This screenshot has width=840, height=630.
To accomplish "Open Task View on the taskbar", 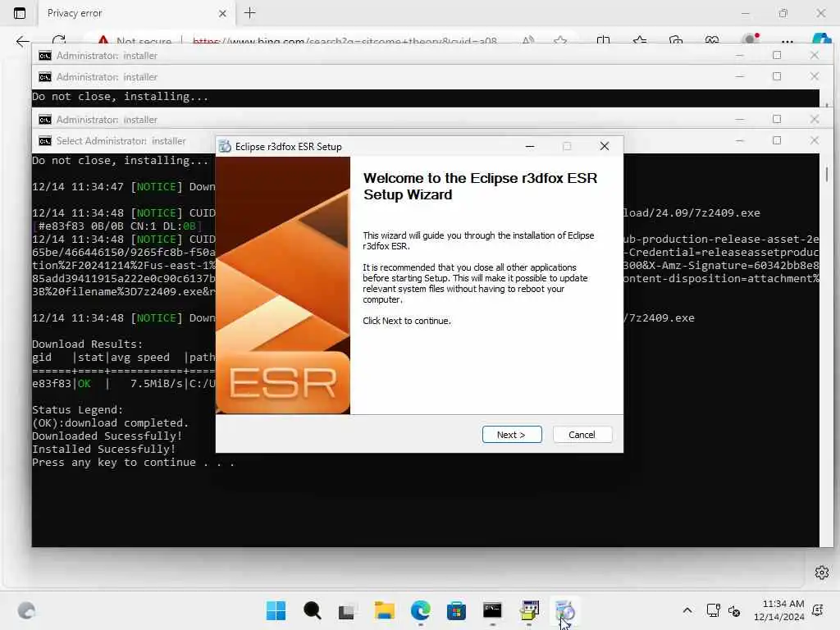I will click(348, 610).
